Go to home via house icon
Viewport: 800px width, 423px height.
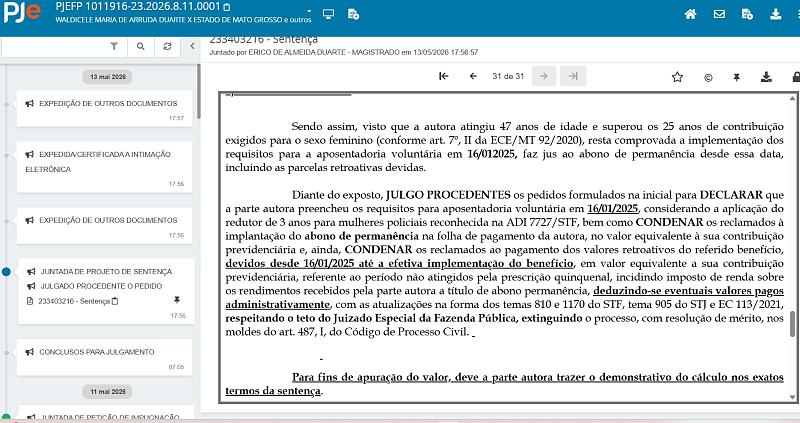[x=690, y=14]
